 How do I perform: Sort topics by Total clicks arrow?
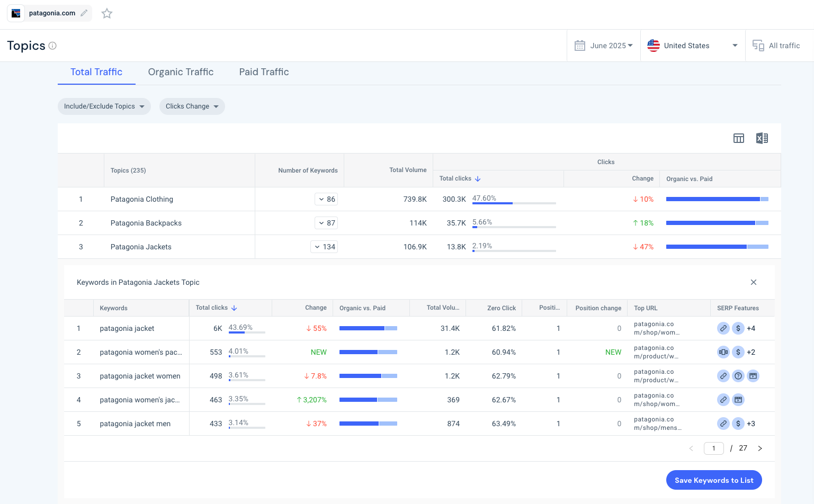click(478, 179)
